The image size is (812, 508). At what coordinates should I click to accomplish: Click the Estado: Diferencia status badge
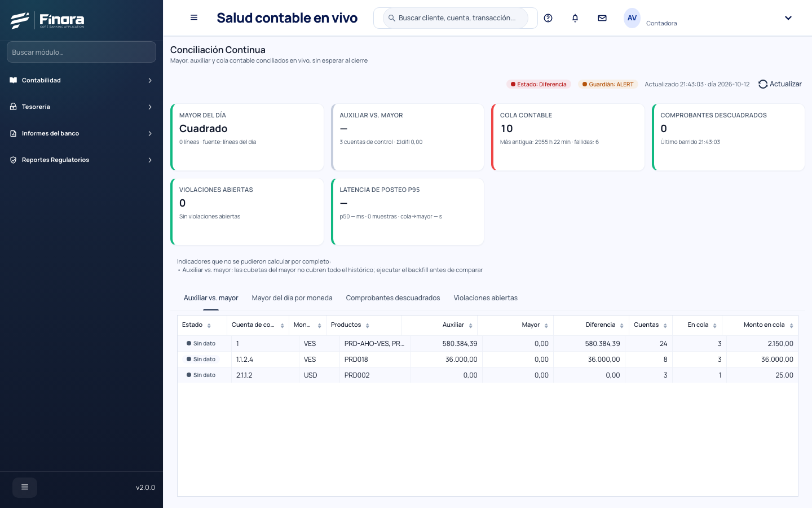point(539,84)
